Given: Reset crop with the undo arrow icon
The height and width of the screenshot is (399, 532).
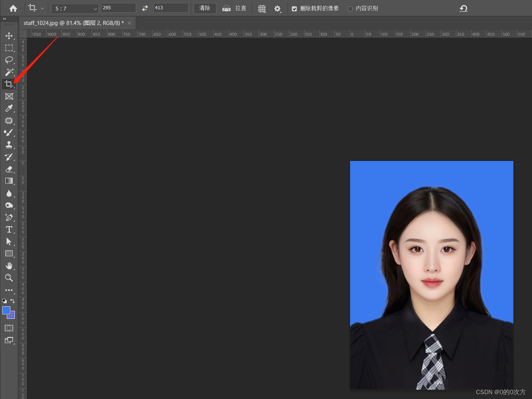Looking at the screenshot, I should [463, 8].
